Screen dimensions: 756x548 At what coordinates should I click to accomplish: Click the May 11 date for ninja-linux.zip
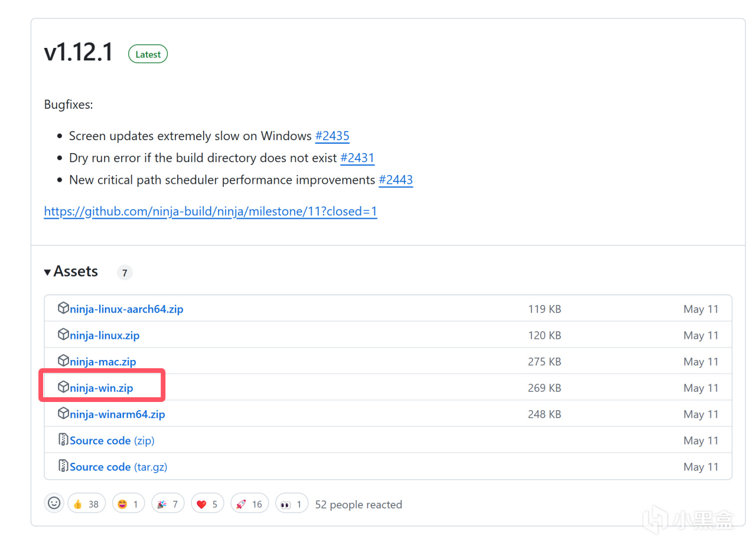click(701, 335)
